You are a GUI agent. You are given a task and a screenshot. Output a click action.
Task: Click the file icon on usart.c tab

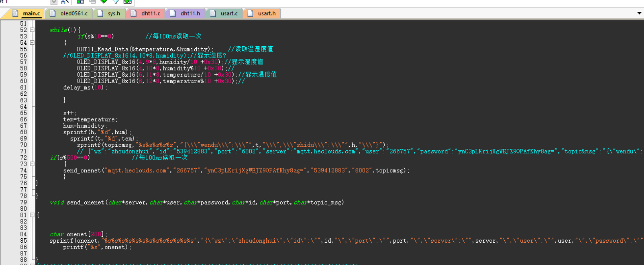(213, 13)
